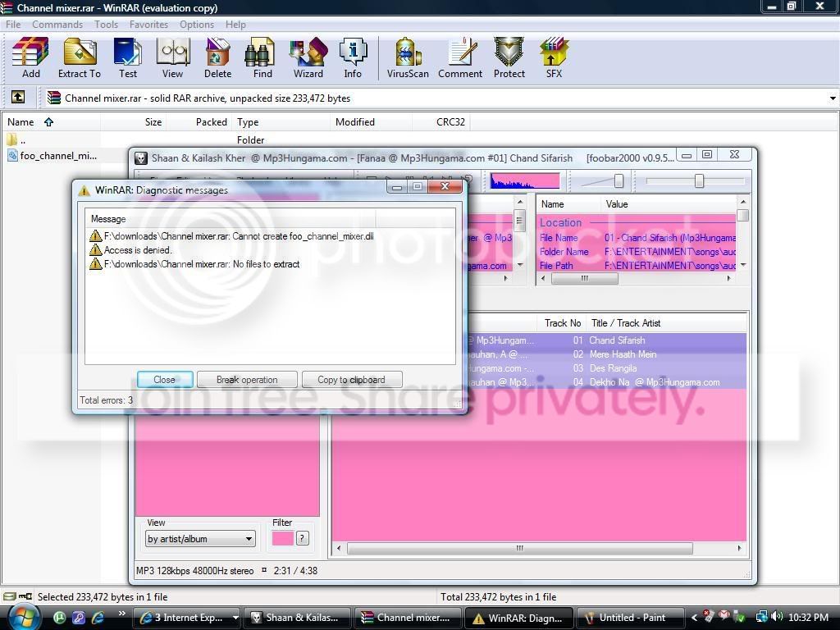
Task: Click the Message column header in dialog
Action: click(231, 219)
